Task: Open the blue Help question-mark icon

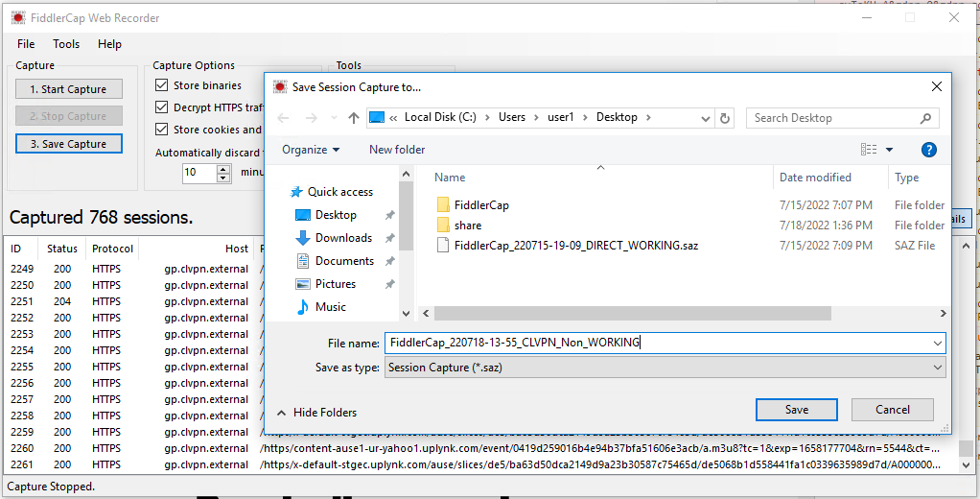Action: 929,150
